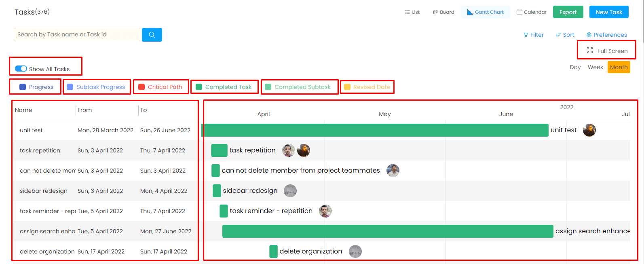The height and width of the screenshot is (264, 644).
Task: Switch to the List view tab
Action: [412, 12]
